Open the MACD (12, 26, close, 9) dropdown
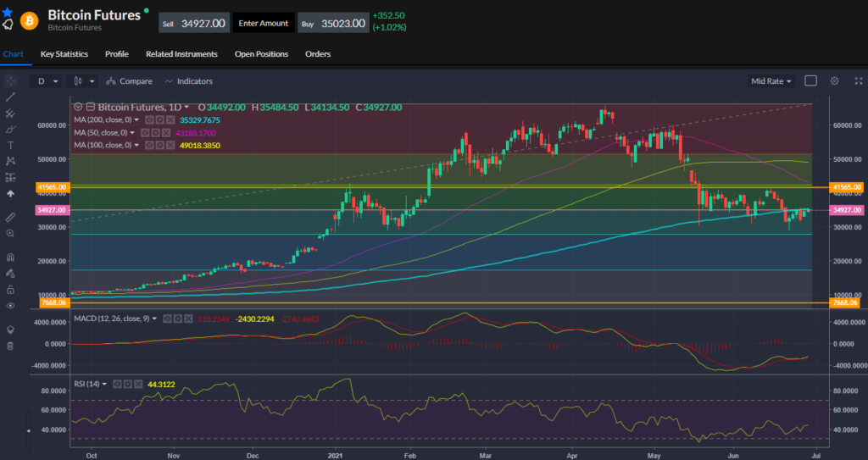 154,319
